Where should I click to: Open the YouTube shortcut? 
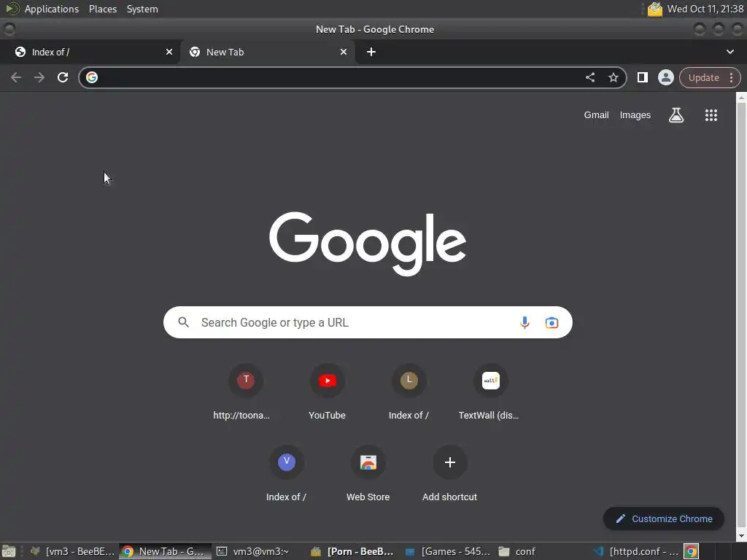328,393
